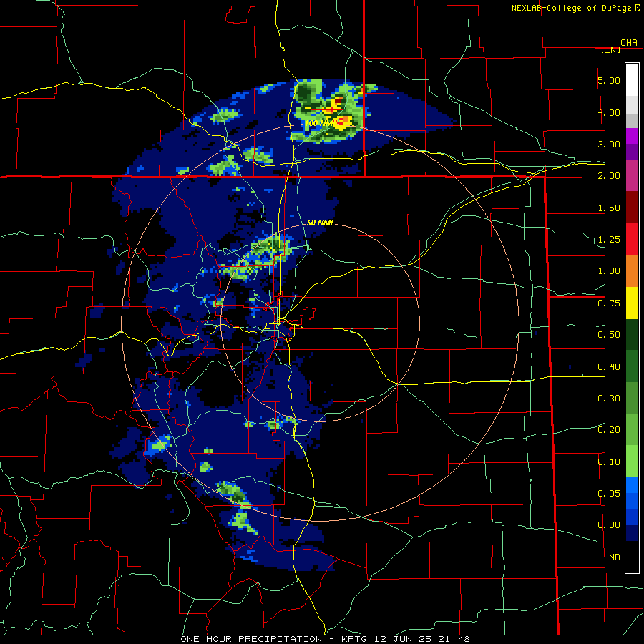Select the 1.50 legend value
Screen dimensions: 644x644
(x=609, y=208)
